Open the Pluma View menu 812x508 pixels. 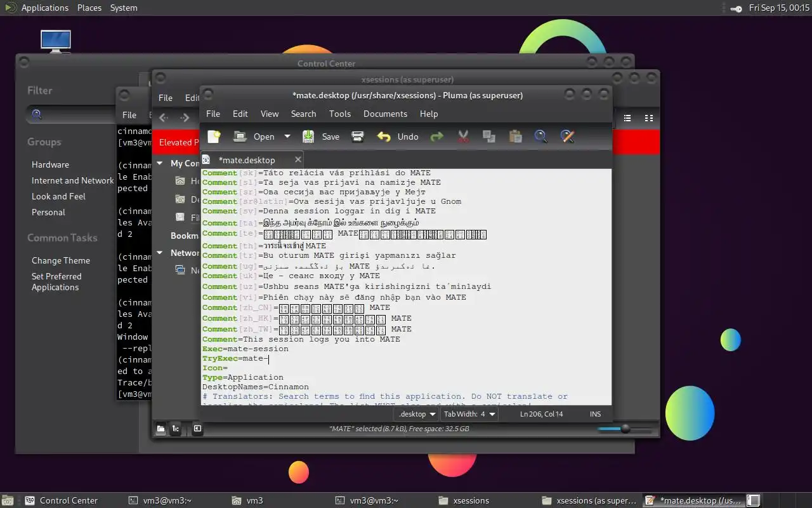270,114
